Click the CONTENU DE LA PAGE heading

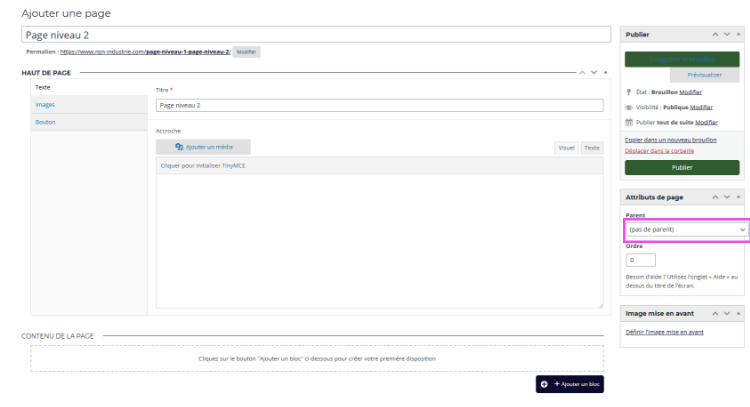coord(58,336)
